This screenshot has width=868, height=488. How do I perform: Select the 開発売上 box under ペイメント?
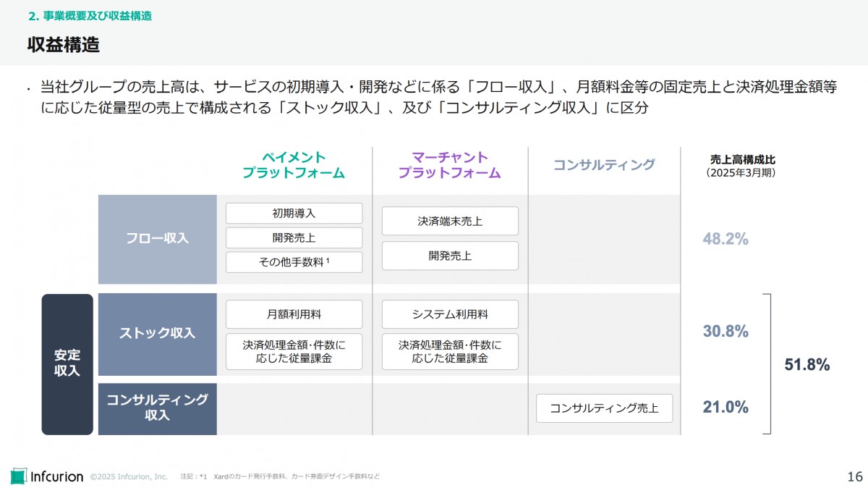coord(294,237)
